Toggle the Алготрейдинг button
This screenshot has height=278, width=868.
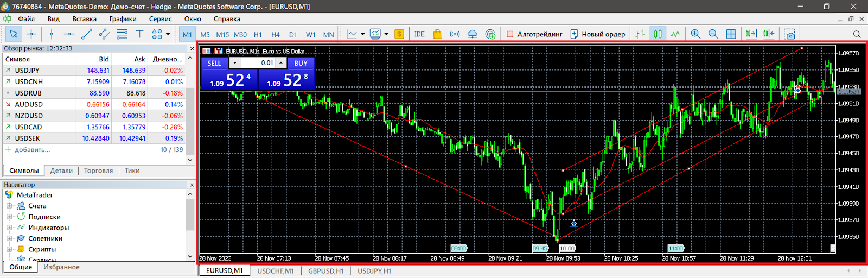534,34
